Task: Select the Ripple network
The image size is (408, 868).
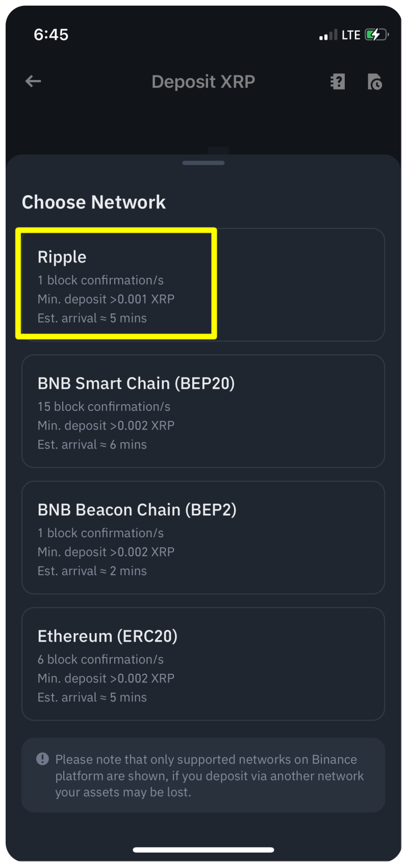Action: click(x=203, y=284)
